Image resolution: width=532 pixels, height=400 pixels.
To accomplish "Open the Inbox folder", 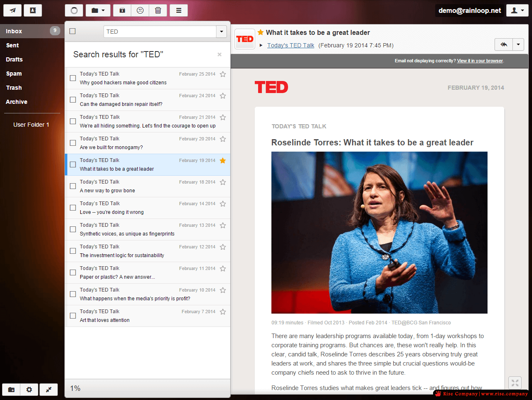I will 32,31.
